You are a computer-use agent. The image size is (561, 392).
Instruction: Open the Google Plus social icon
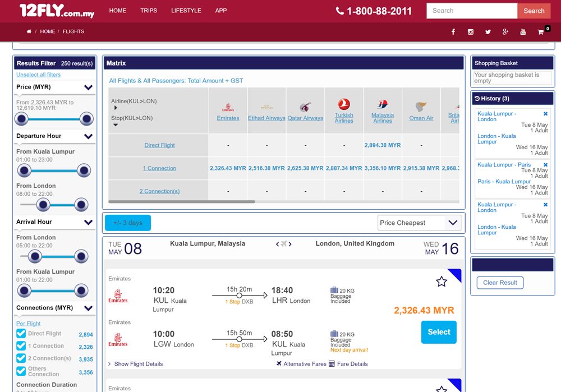505,32
